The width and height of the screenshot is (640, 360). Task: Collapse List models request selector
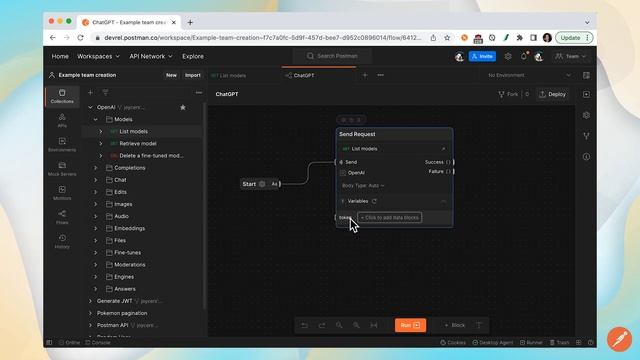click(x=444, y=149)
